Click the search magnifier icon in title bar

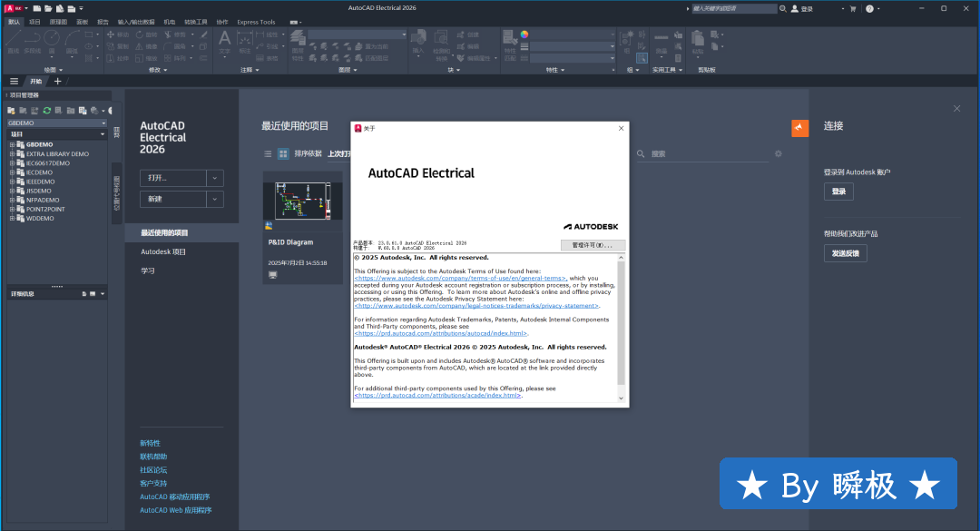(x=781, y=8)
